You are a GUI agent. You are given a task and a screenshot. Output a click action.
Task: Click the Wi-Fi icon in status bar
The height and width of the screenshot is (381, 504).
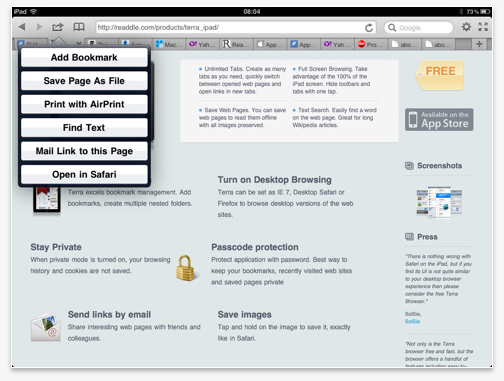click(x=33, y=11)
